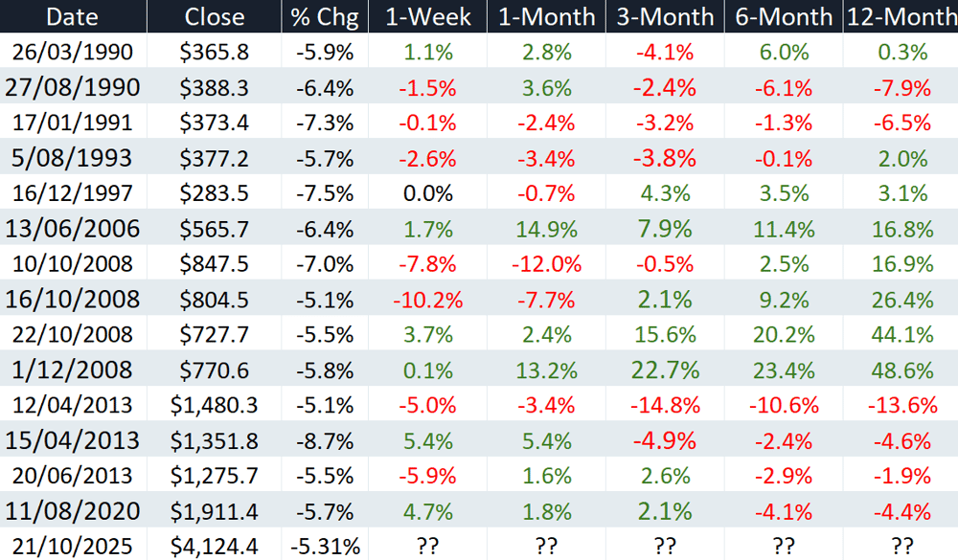Viewport: 958px width, 560px height.
Task: Select the 1-Week column header
Action: (427, 16)
